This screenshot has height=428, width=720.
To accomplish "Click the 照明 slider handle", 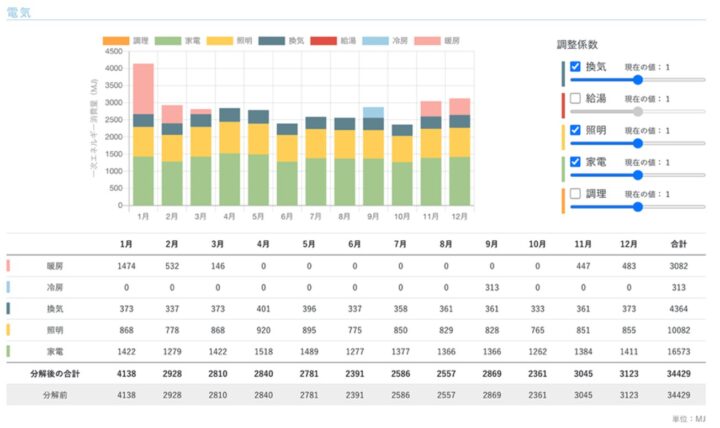I will click(637, 143).
